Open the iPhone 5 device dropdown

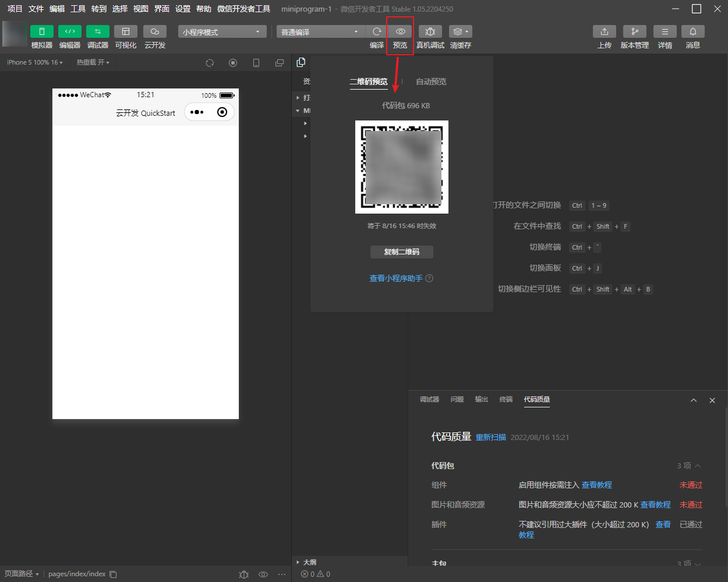pos(35,62)
